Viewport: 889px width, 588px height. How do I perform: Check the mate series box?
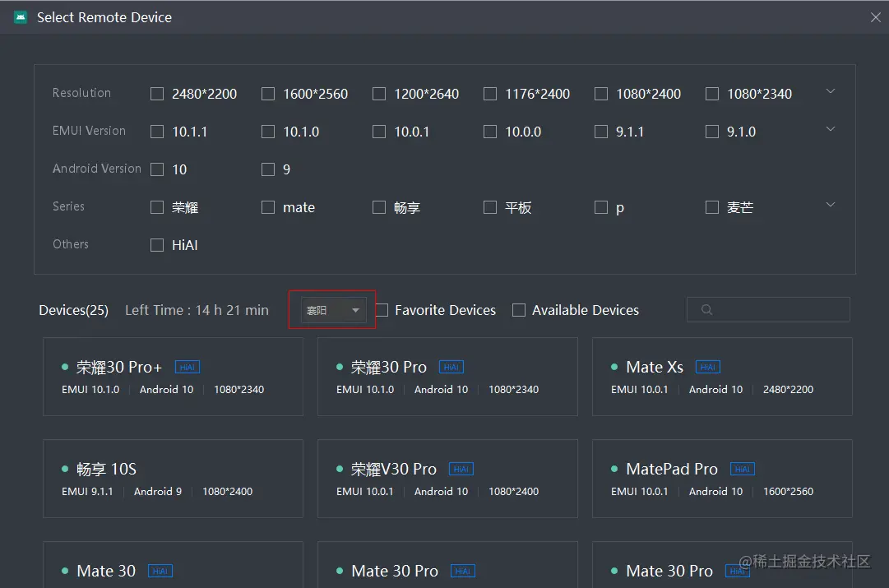tap(268, 207)
